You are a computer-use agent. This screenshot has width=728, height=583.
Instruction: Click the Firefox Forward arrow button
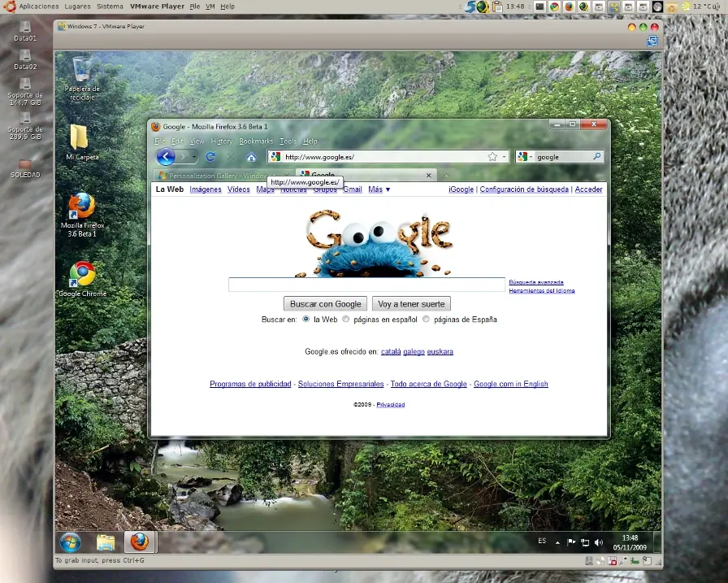point(183,157)
